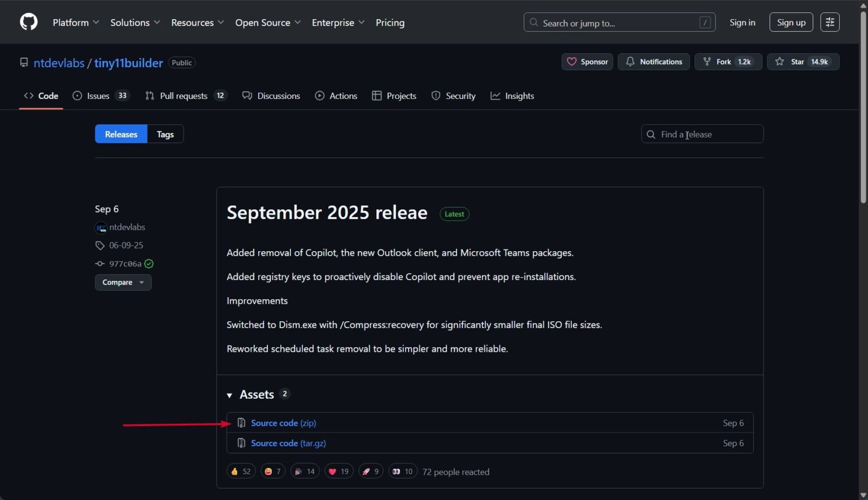Open the Compare dropdown
The height and width of the screenshot is (500, 868).
pos(123,282)
